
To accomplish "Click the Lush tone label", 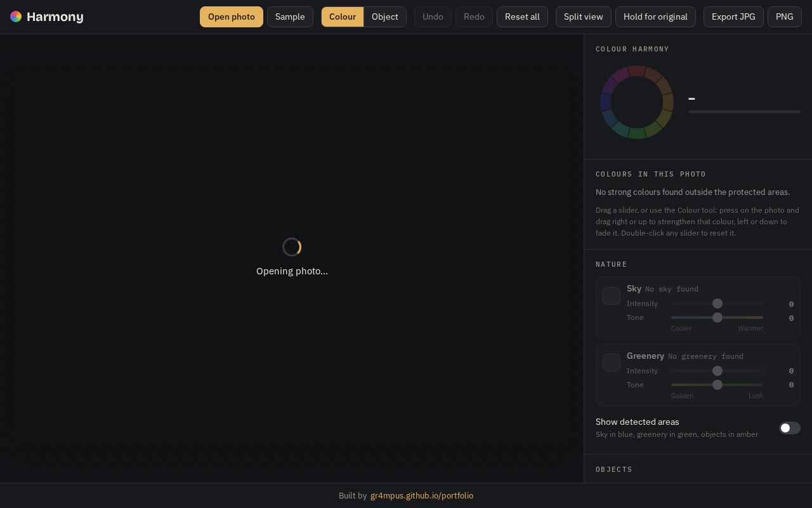I will click(756, 396).
